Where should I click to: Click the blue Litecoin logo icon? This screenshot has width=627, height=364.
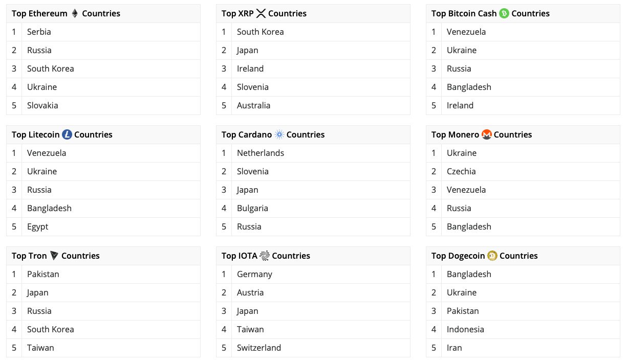tap(67, 134)
